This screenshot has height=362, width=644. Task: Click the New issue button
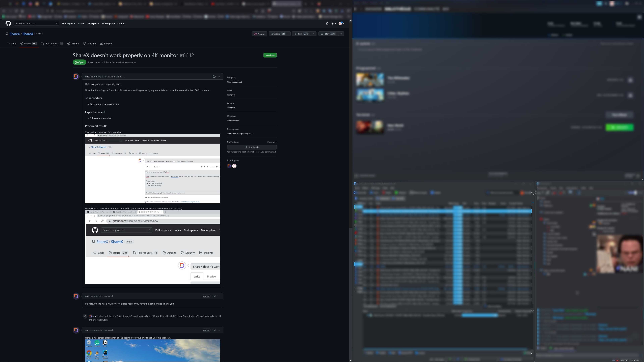[270, 55]
